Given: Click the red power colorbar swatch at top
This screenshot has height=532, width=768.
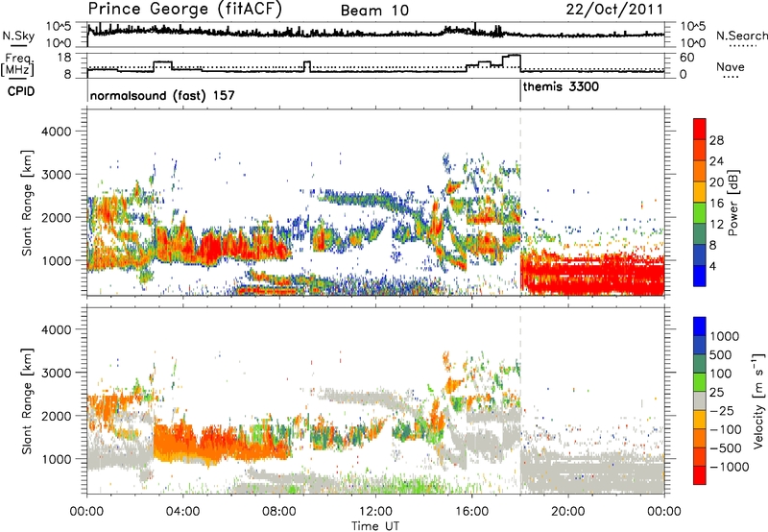Looking at the screenshot, I should [x=700, y=129].
